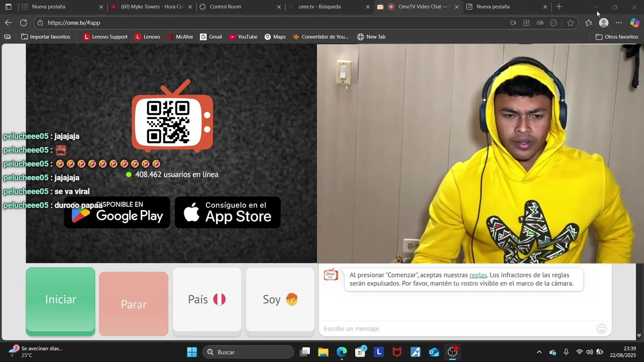Viewport: 644px width, 362px height.
Task: Click the camera permission icon in address bar
Action: point(513,23)
